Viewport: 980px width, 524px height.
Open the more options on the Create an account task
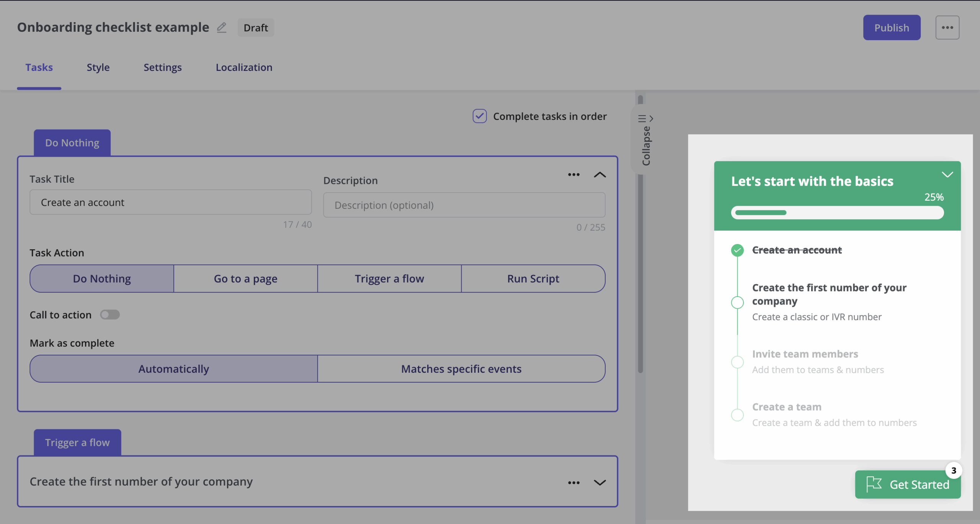tap(573, 175)
